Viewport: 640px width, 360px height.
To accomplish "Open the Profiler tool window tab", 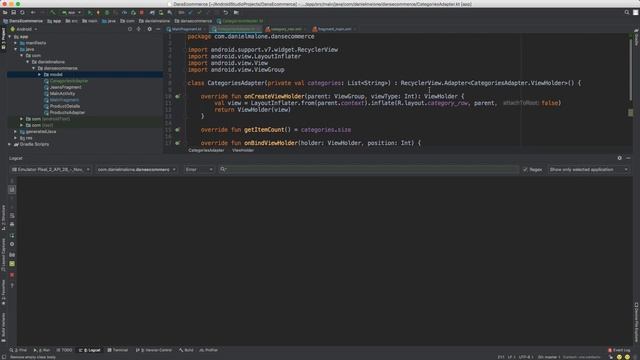I will tap(209, 350).
